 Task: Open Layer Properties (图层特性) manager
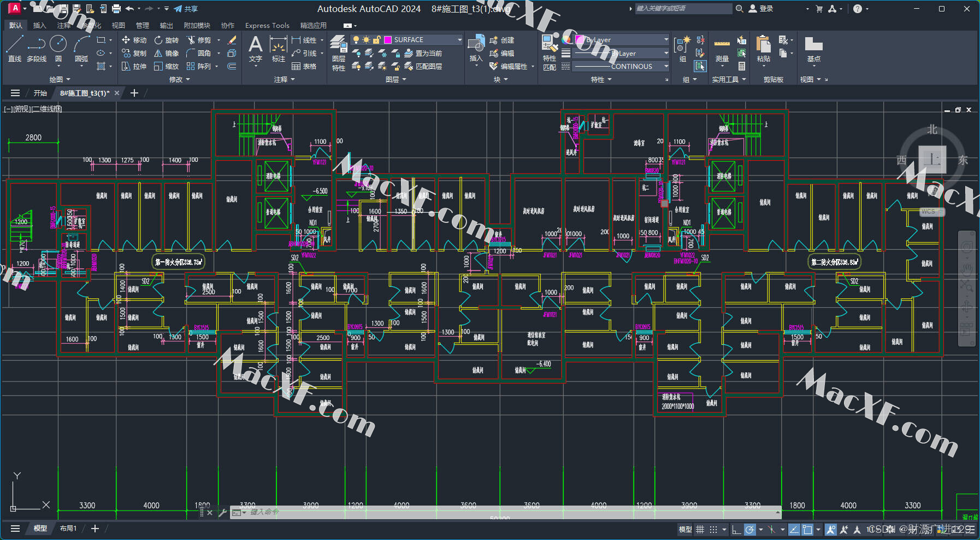point(339,53)
